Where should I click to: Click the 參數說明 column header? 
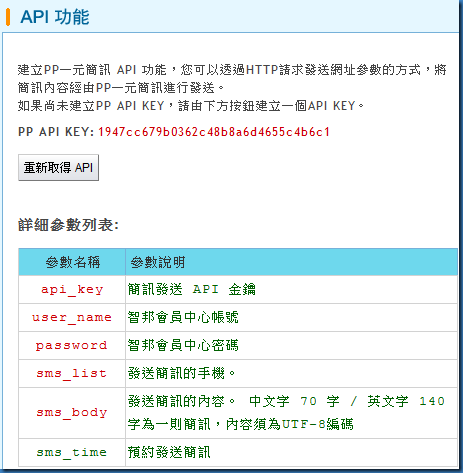[x=291, y=262]
